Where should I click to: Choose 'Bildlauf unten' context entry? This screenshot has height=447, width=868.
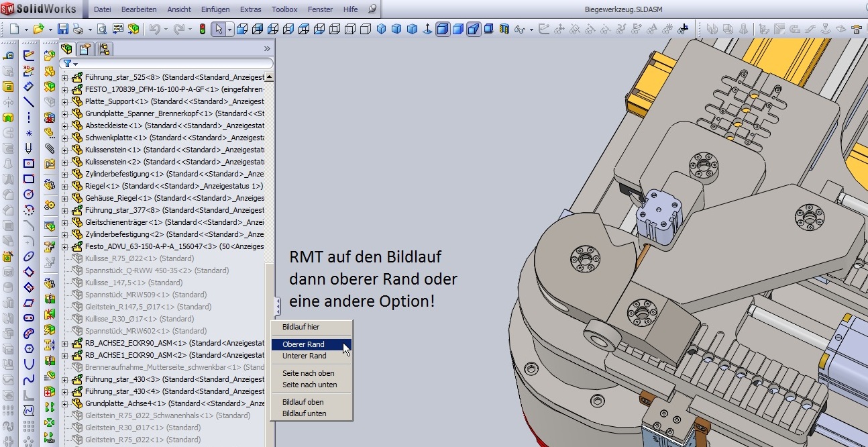(x=311, y=413)
